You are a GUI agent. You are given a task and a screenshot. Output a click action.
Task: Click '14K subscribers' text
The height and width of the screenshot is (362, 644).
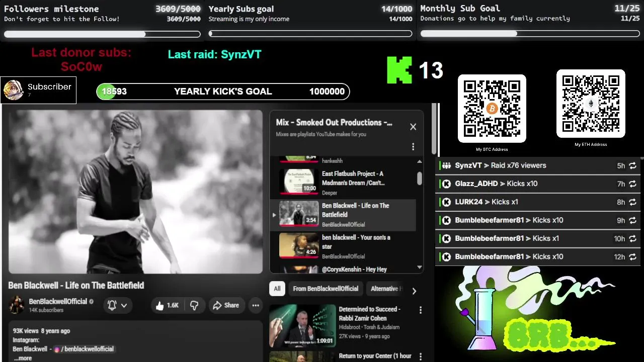click(x=46, y=310)
